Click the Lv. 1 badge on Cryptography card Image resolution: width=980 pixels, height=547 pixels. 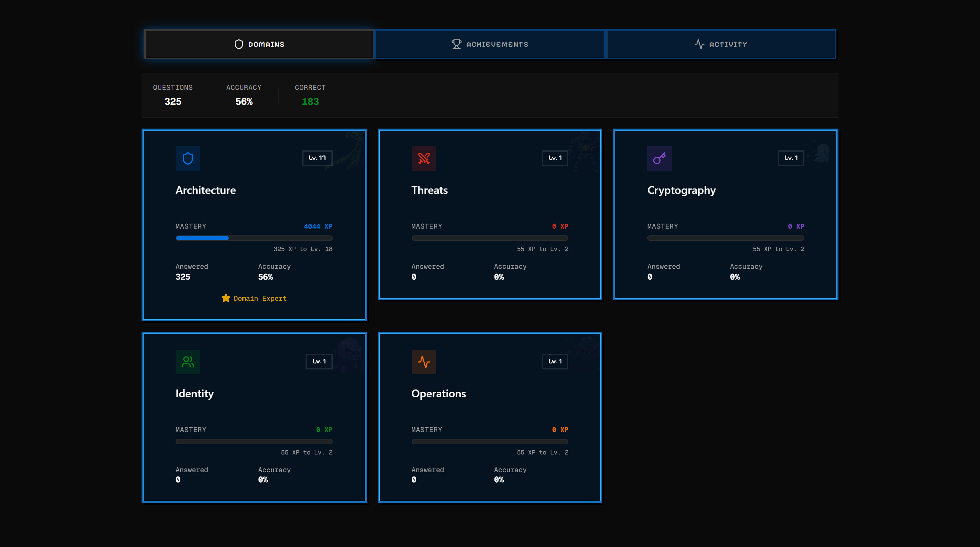tap(790, 158)
